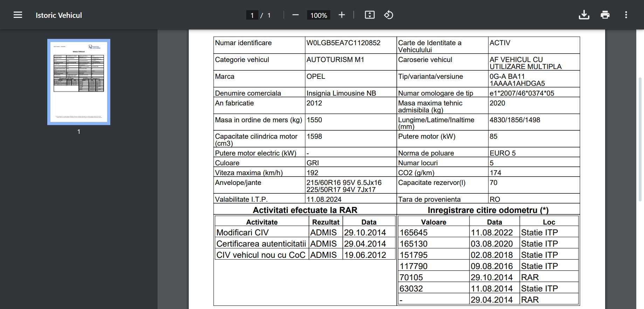Select the page 1 thumbnail
644x309 pixels.
pos(79,82)
